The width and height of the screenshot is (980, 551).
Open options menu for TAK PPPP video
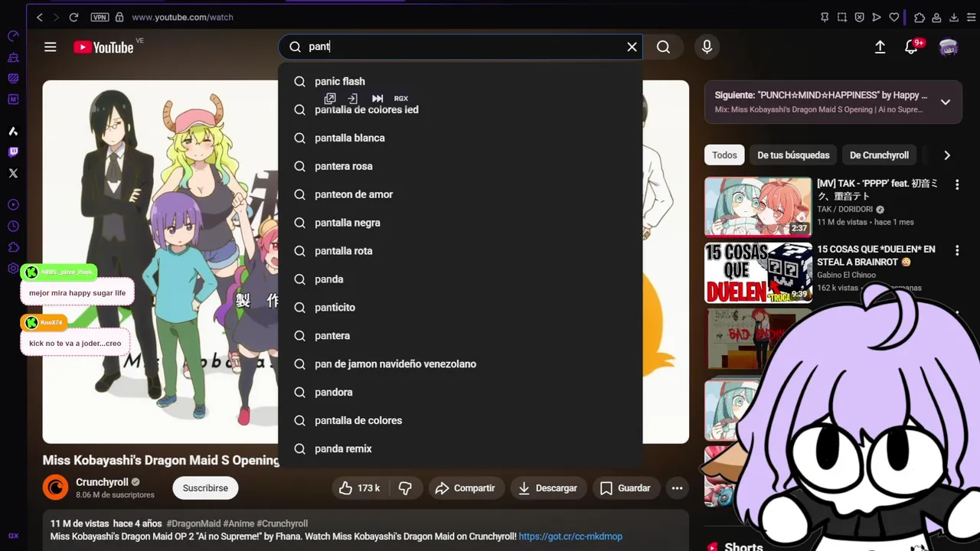pyautogui.click(x=957, y=184)
